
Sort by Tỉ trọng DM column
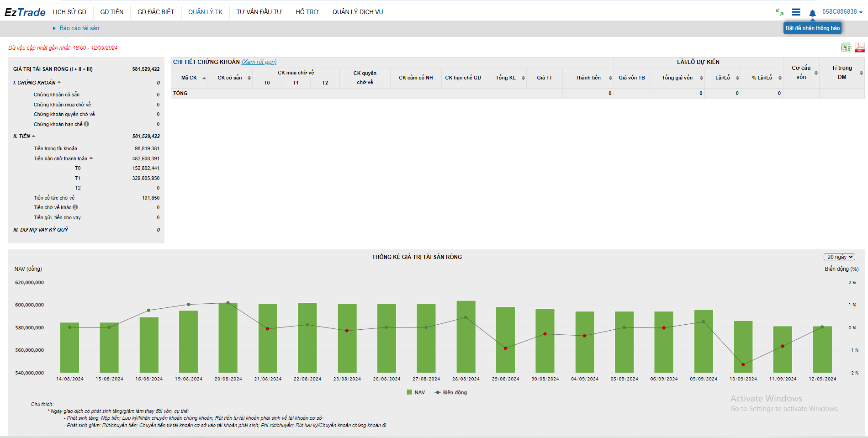tap(861, 73)
